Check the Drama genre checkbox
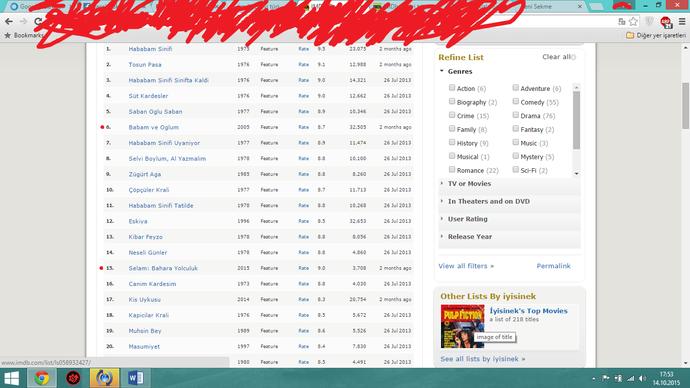The image size is (690, 388). point(516,115)
